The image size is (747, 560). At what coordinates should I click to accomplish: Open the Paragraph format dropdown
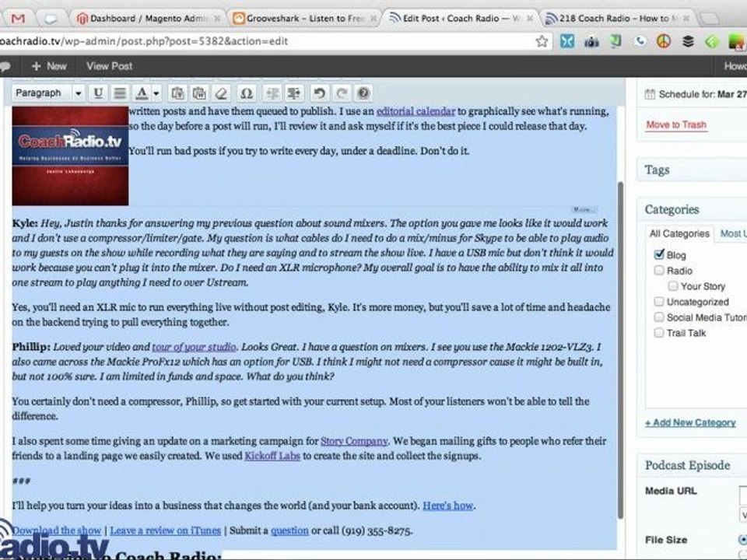[x=48, y=93]
